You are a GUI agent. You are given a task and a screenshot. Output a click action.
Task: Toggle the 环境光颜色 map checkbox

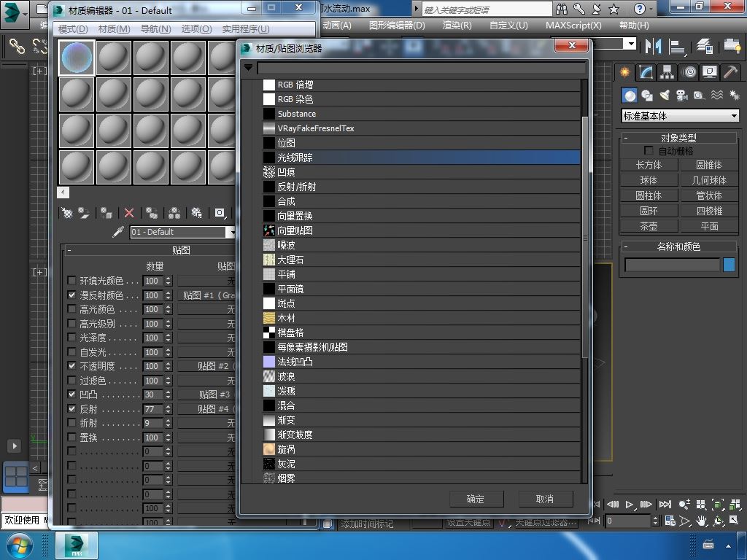(71, 281)
